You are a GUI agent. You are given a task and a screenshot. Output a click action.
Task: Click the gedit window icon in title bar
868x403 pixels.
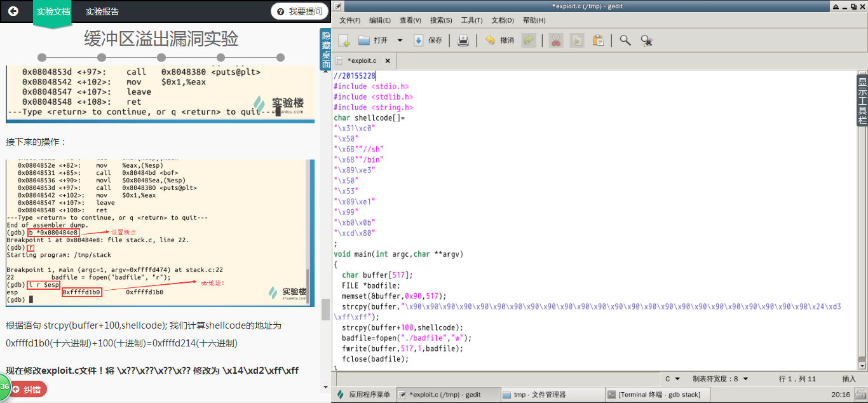pyautogui.click(x=337, y=6)
